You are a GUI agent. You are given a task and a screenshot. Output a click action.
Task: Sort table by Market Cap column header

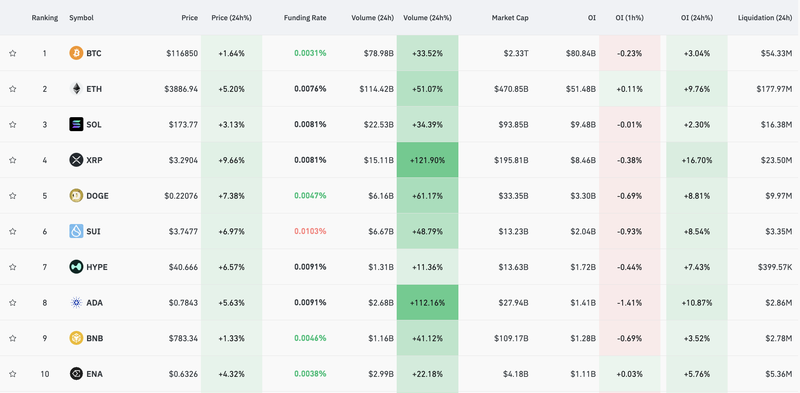(x=510, y=18)
